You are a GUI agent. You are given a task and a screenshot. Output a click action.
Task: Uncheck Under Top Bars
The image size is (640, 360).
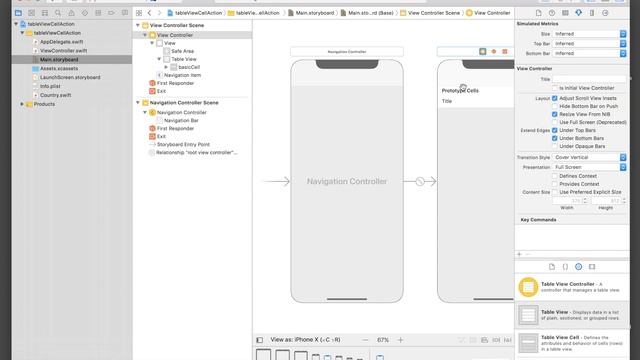555,130
